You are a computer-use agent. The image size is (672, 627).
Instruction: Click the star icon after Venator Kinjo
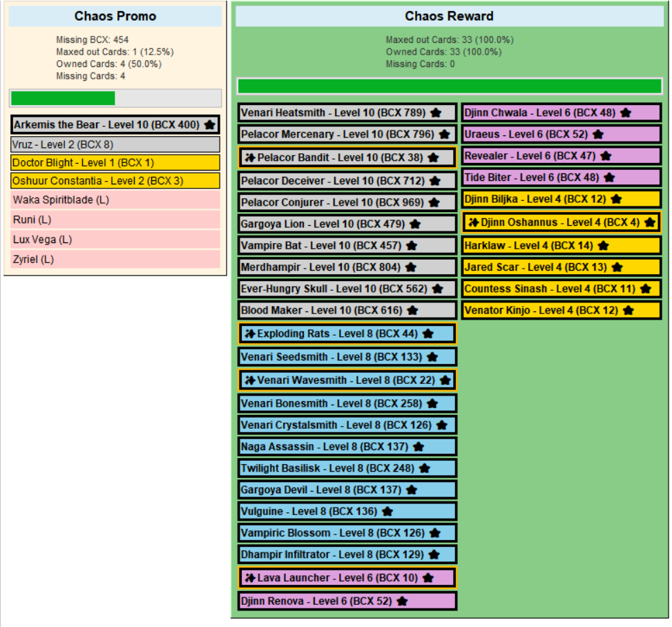tap(628, 310)
